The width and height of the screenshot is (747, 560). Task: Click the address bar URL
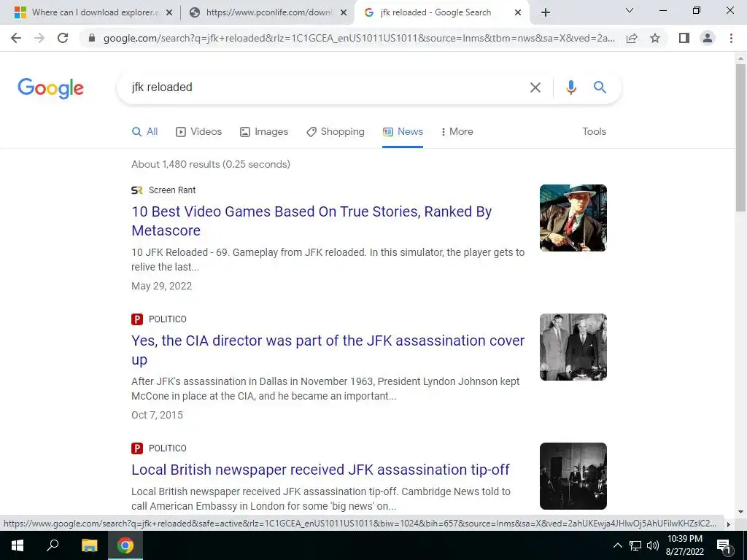[359, 38]
